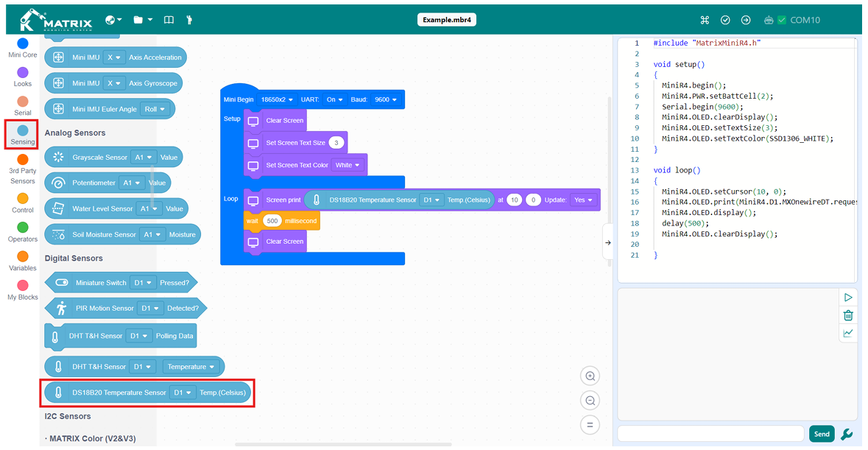Open the book documentation icon
Screen dimensions: 868x450
pos(169,20)
